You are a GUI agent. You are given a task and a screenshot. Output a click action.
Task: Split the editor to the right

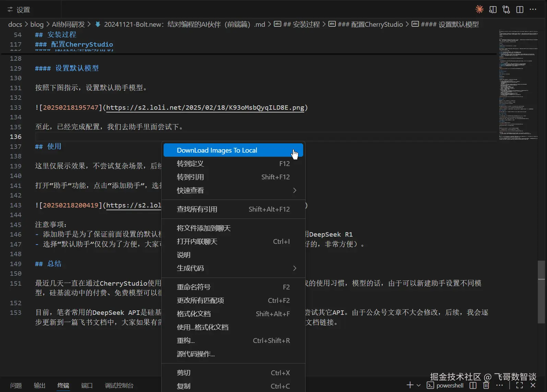[x=520, y=10]
